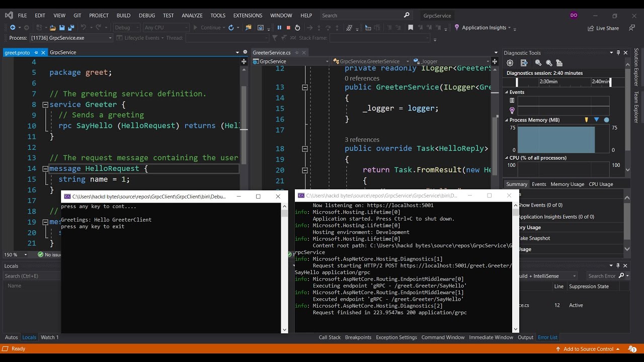Click the Live Share button
The height and width of the screenshot is (362, 644).
point(603,28)
